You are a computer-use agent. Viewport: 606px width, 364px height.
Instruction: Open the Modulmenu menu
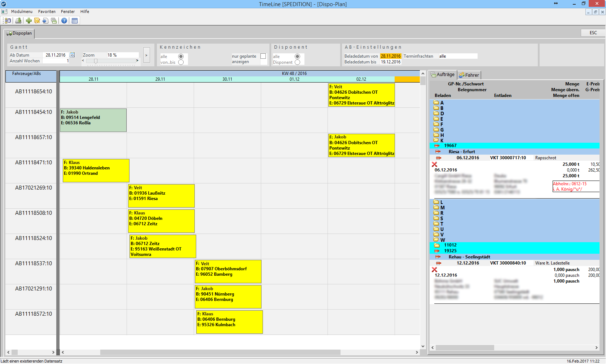coord(22,12)
